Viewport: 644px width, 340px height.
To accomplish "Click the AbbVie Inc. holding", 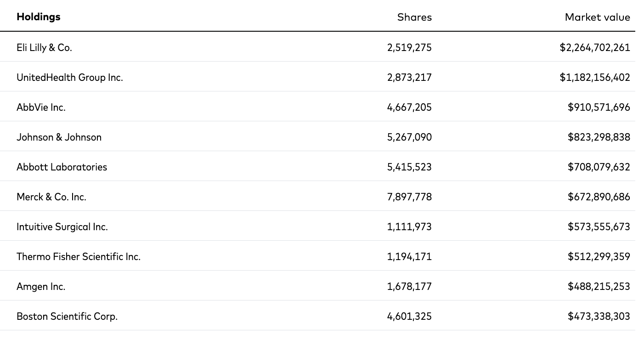I will (41, 107).
